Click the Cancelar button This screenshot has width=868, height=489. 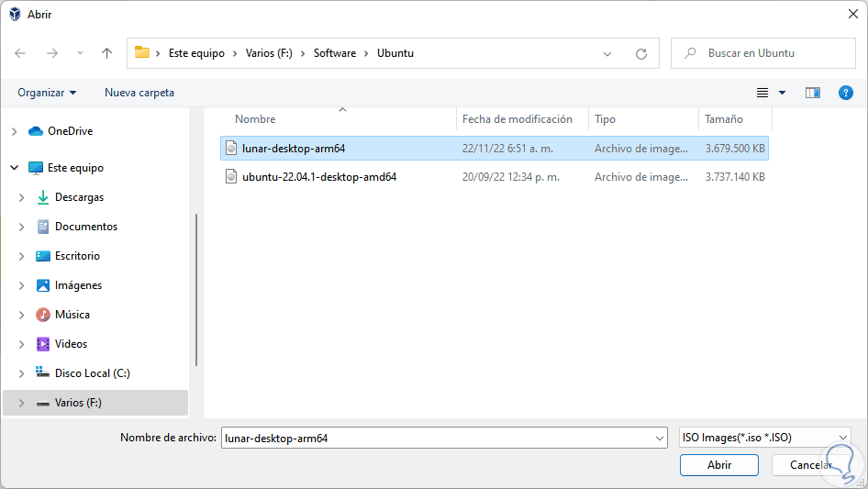[x=810, y=465]
